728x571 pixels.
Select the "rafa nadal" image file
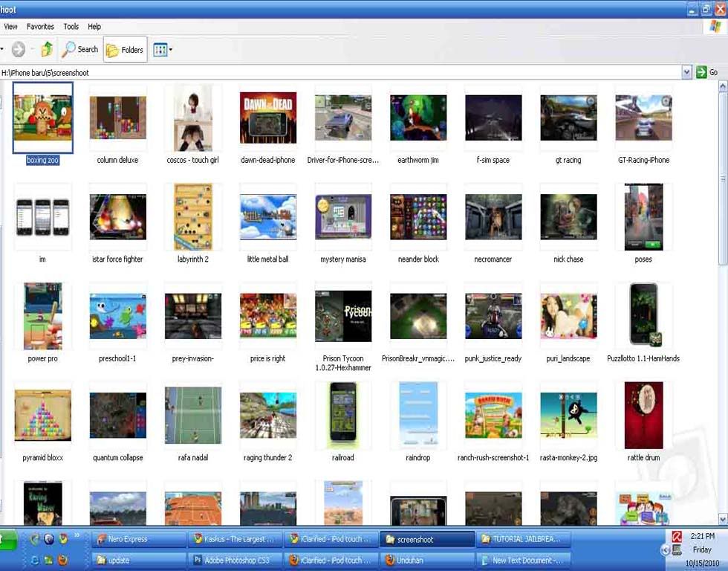pyautogui.click(x=192, y=422)
